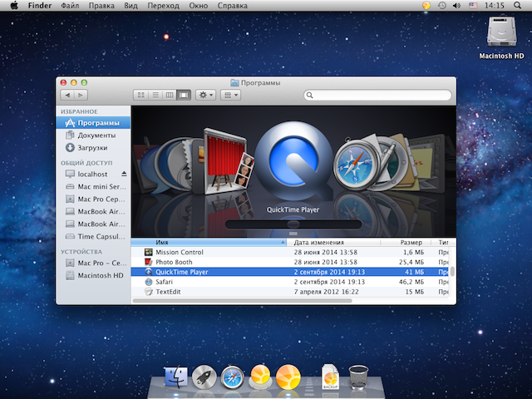This screenshot has height=399, width=532.
Task: Open the Apple menu
Action: coord(14,6)
